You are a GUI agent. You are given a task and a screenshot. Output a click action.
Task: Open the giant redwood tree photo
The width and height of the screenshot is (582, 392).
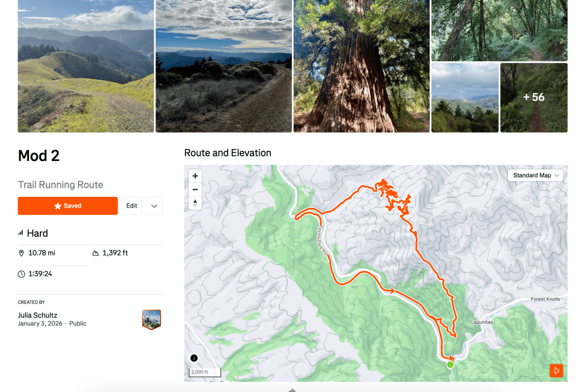[361, 66]
